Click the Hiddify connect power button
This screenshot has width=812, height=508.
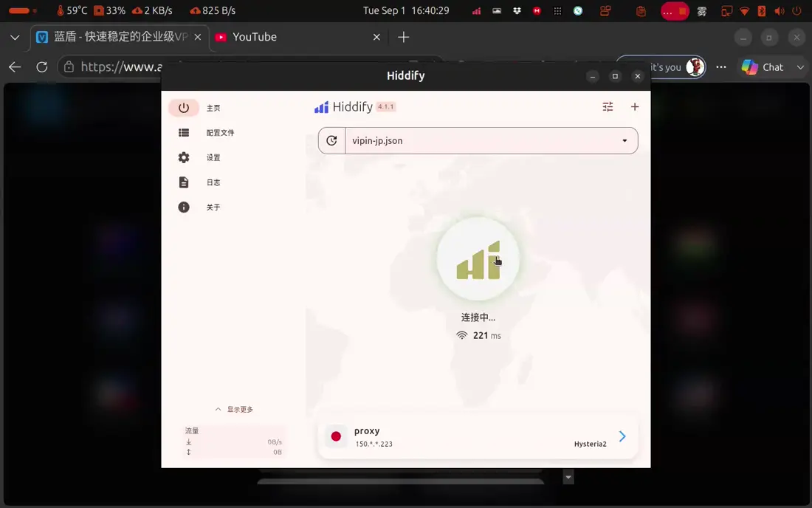pyautogui.click(x=478, y=259)
